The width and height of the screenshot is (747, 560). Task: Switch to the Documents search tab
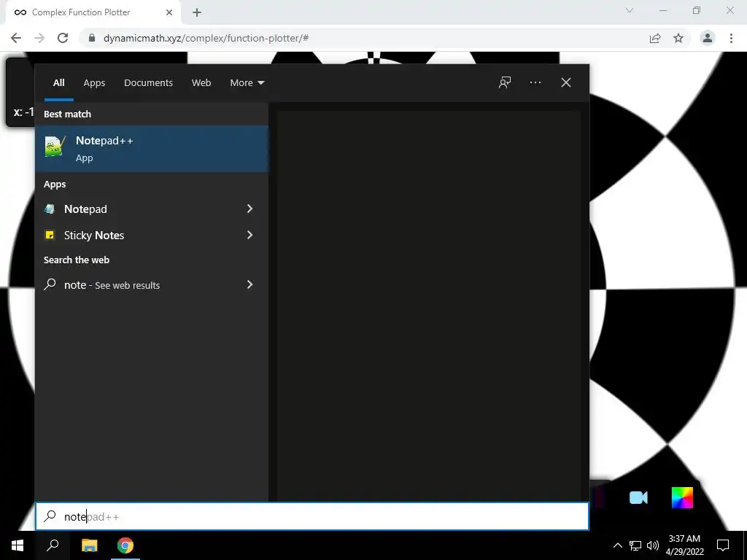click(x=148, y=83)
